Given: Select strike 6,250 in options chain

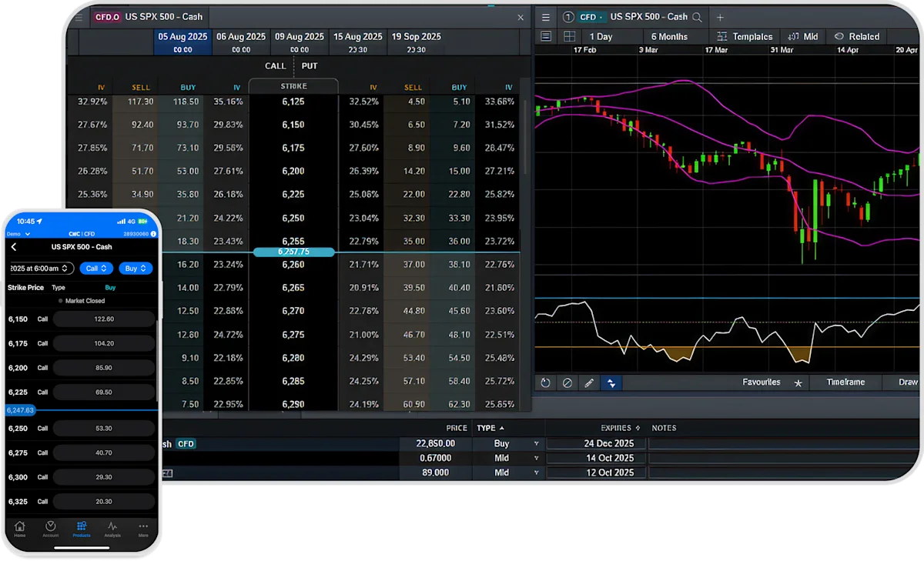Looking at the screenshot, I should click(293, 219).
